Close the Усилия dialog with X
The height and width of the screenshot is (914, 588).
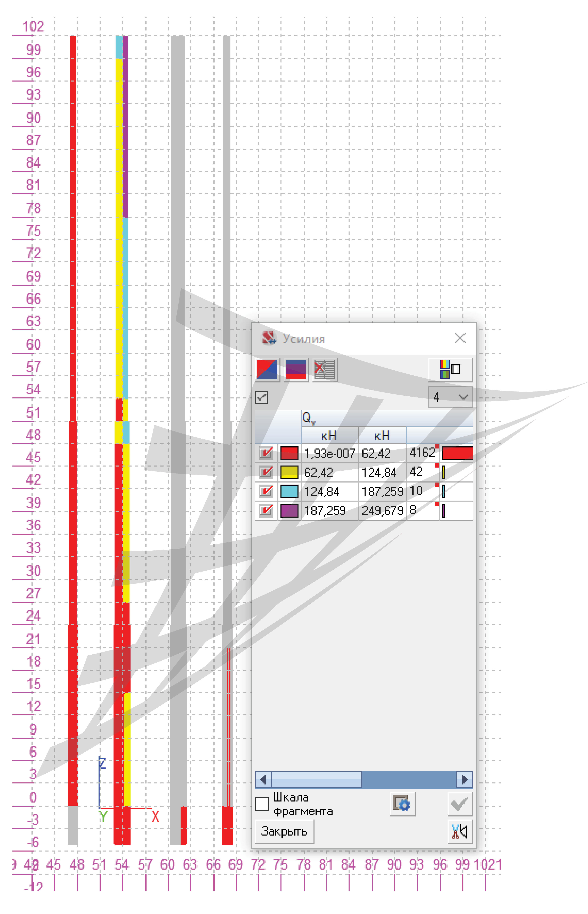pyautogui.click(x=460, y=338)
